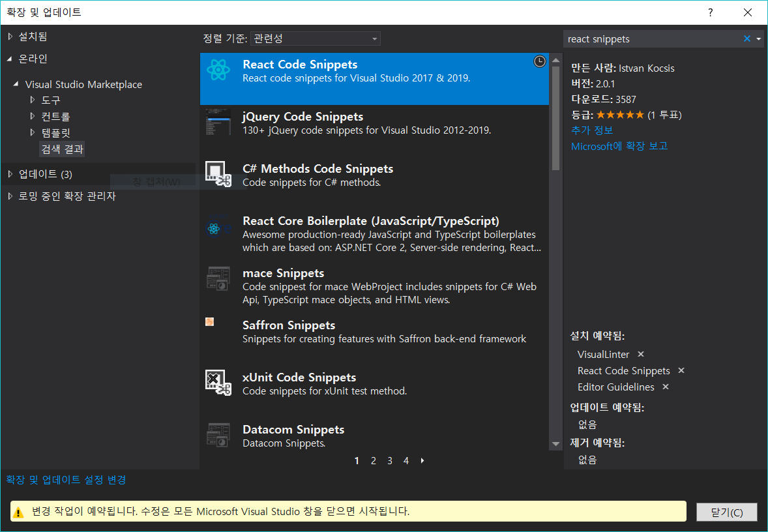Click the five-star rating display

(620, 115)
